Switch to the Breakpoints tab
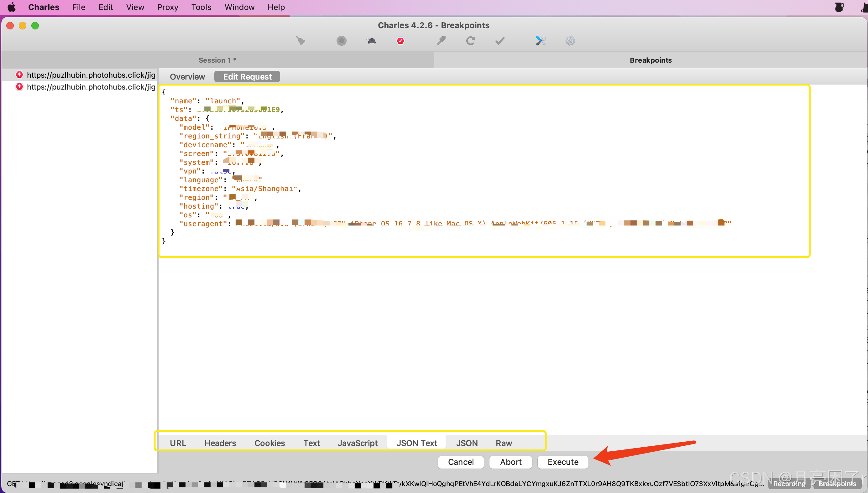 (x=651, y=60)
